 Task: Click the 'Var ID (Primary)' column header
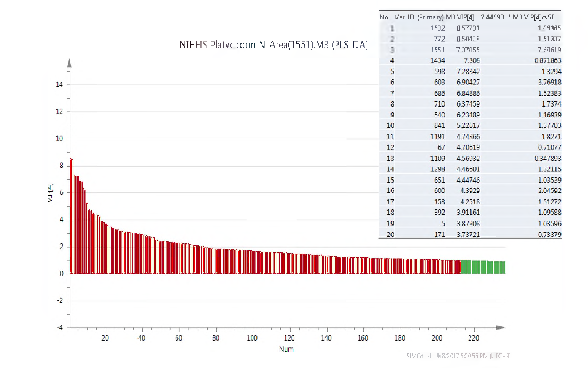(x=419, y=17)
